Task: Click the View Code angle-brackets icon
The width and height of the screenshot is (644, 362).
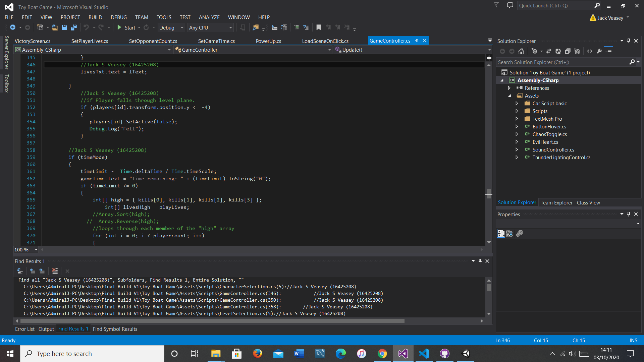Action: (590, 51)
